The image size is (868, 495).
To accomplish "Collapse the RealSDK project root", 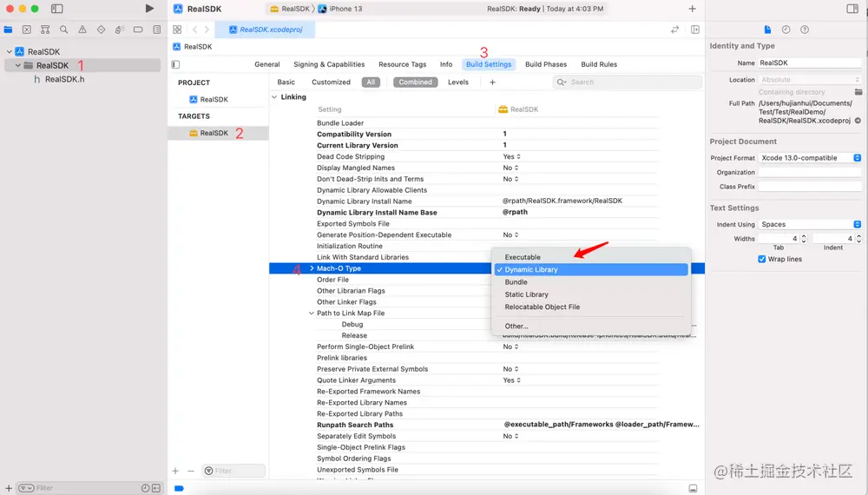I will (x=10, y=51).
